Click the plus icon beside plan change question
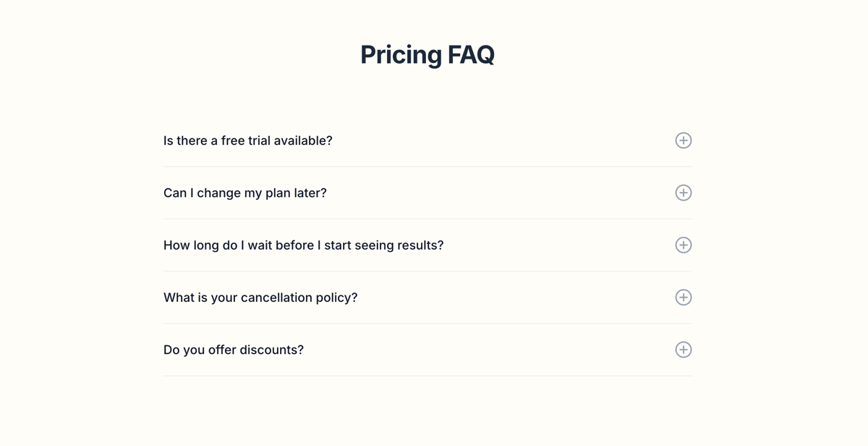 point(684,193)
